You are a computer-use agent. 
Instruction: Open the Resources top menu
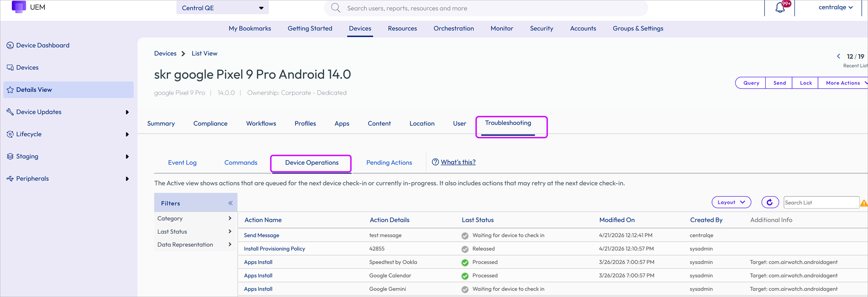tap(402, 28)
